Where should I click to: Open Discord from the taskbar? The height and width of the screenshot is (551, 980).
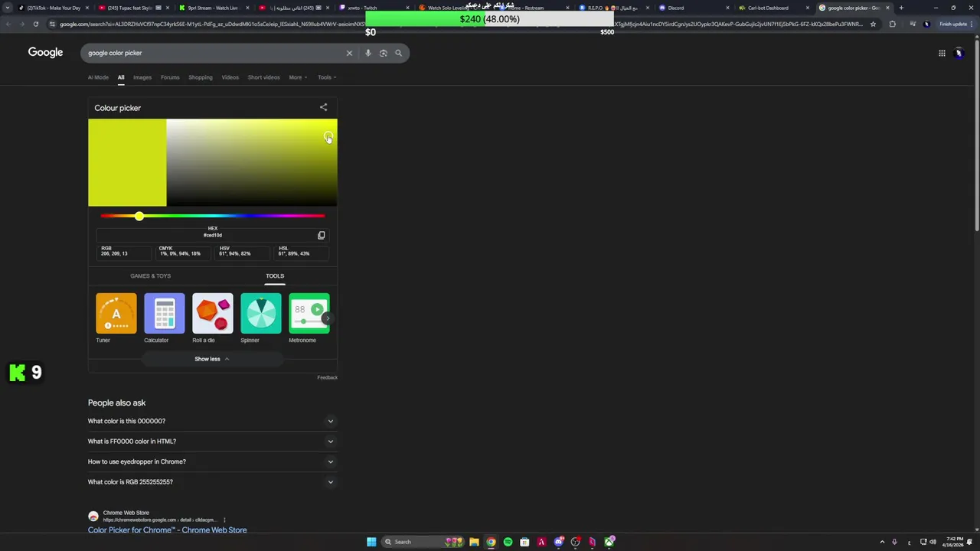tap(558, 542)
